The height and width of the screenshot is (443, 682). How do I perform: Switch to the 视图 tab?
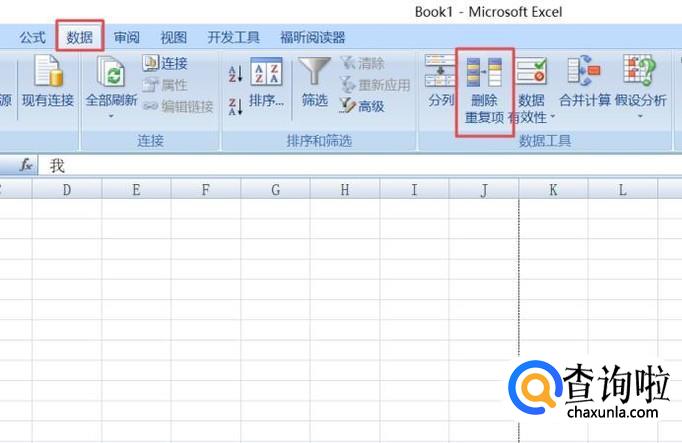174,38
